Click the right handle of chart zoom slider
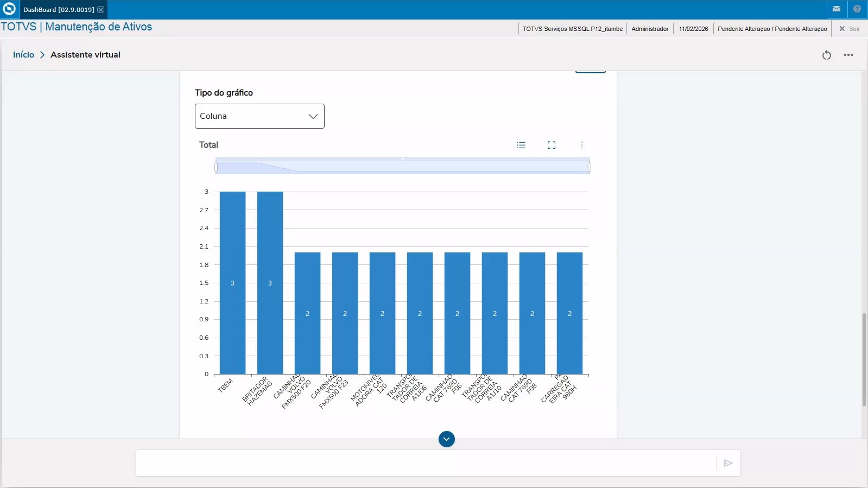The image size is (868, 488). 590,167
